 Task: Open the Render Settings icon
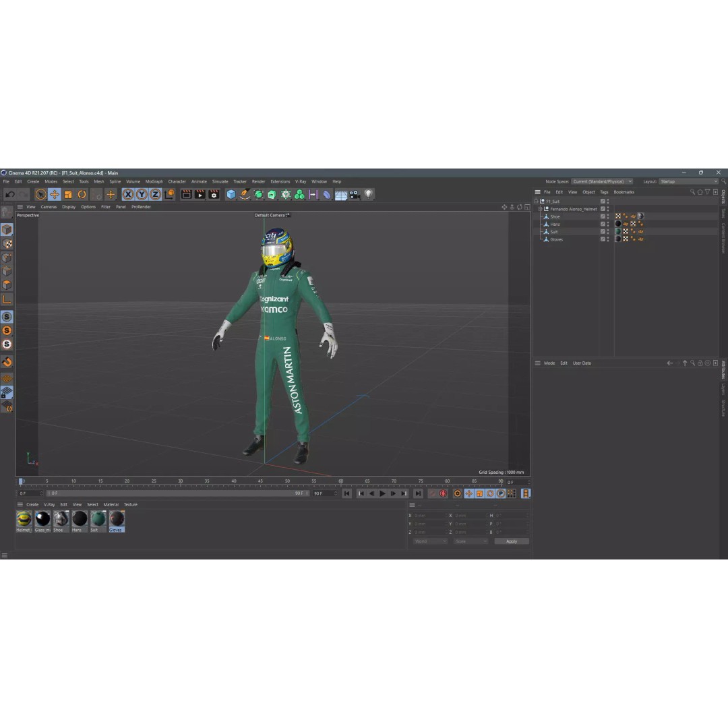point(212,194)
